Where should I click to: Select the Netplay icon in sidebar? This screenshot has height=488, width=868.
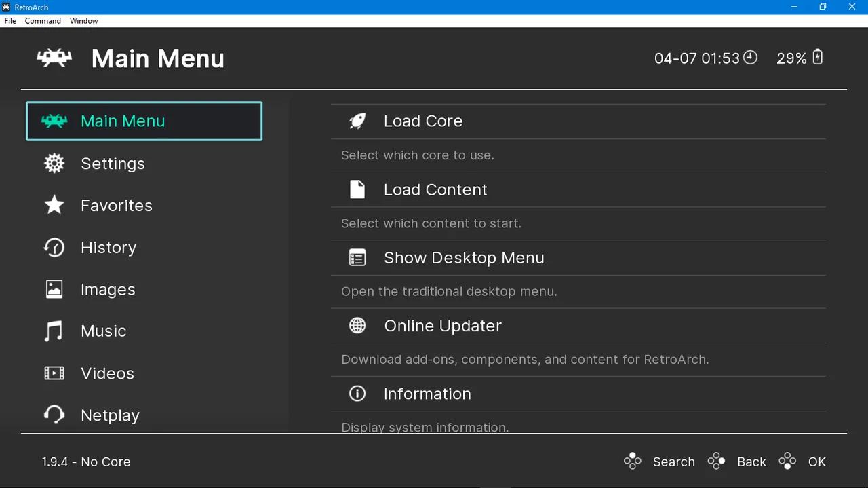click(x=54, y=415)
